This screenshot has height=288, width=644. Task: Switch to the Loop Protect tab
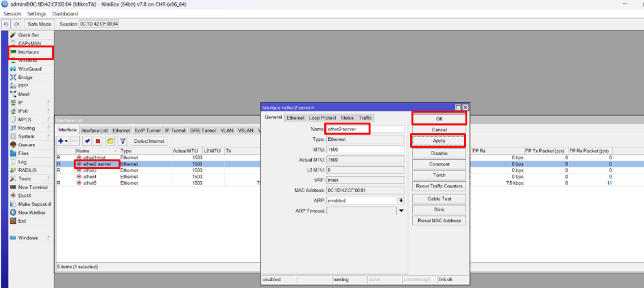click(322, 118)
